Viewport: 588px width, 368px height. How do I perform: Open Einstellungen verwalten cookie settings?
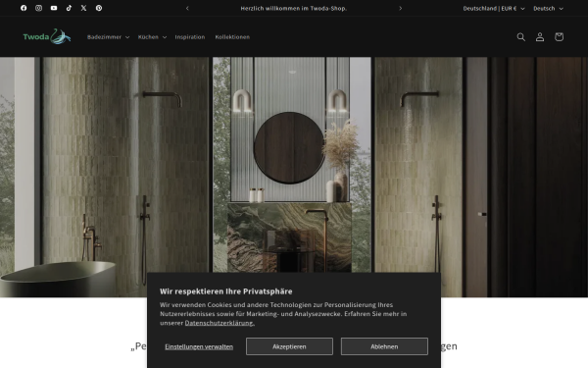(199, 346)
